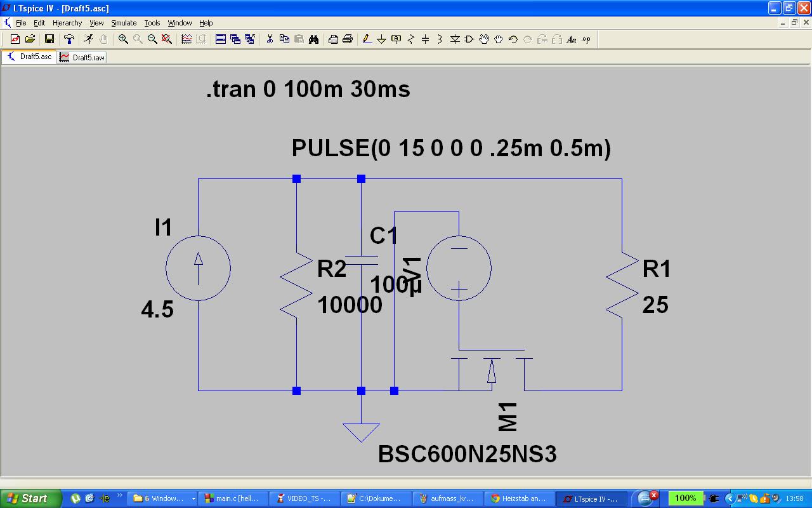Open the Hierarchy menu
The image size is (812, 508).
tap(67, 23)
